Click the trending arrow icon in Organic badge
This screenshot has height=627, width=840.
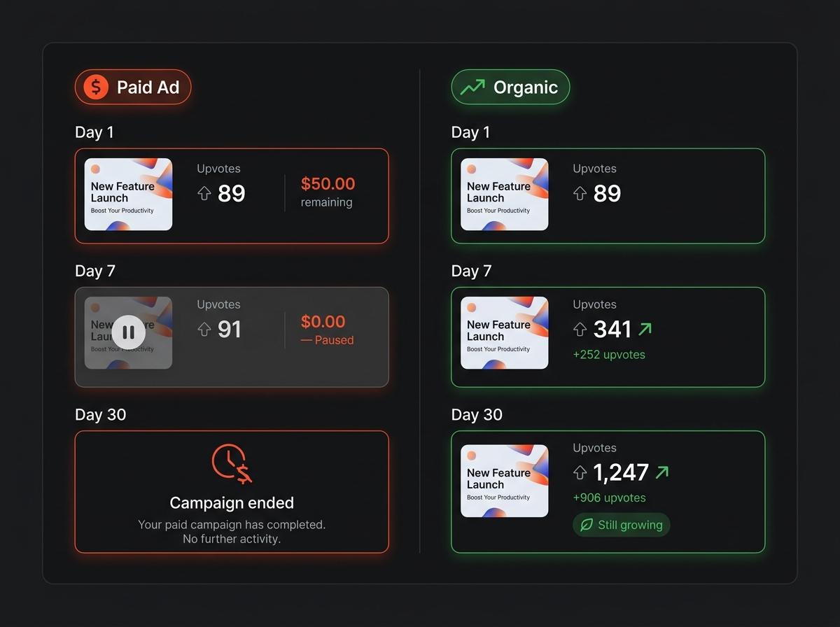coord(472,87)
